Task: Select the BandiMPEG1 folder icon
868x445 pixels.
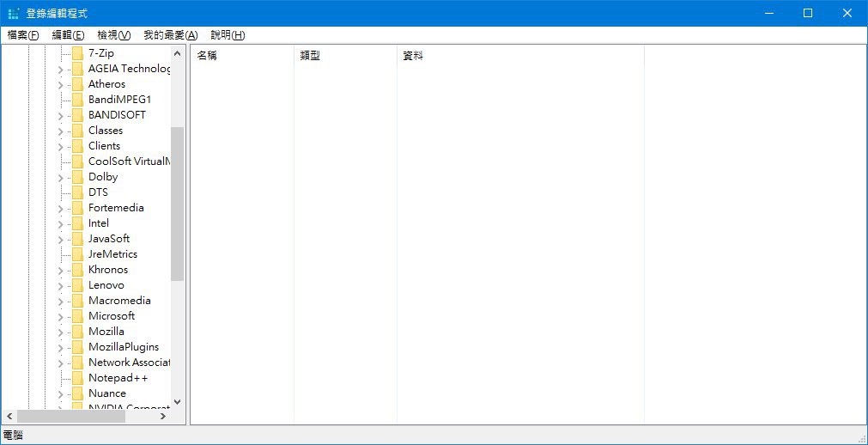Action: coord(77,100)
